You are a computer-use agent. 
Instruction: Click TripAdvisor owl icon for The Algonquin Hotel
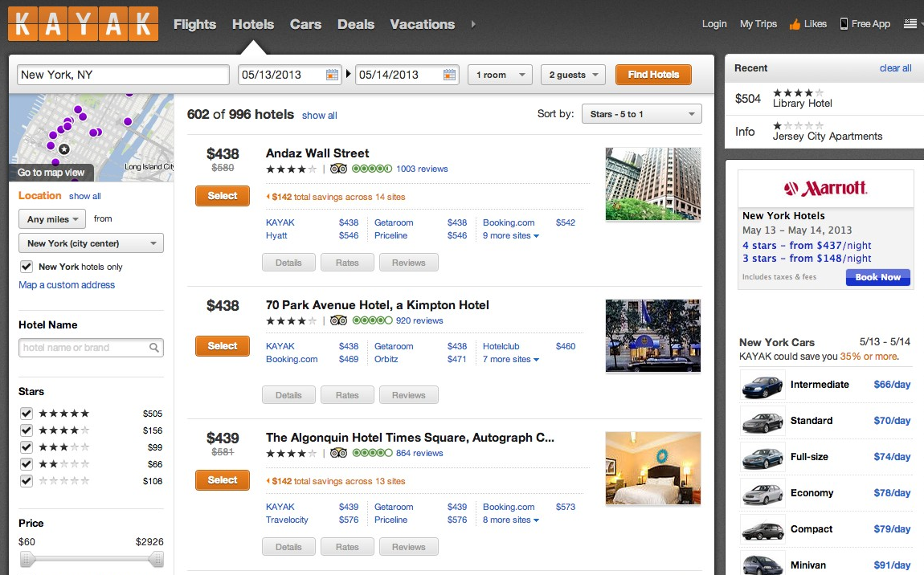pyautogui.click(x=338, y=453)
